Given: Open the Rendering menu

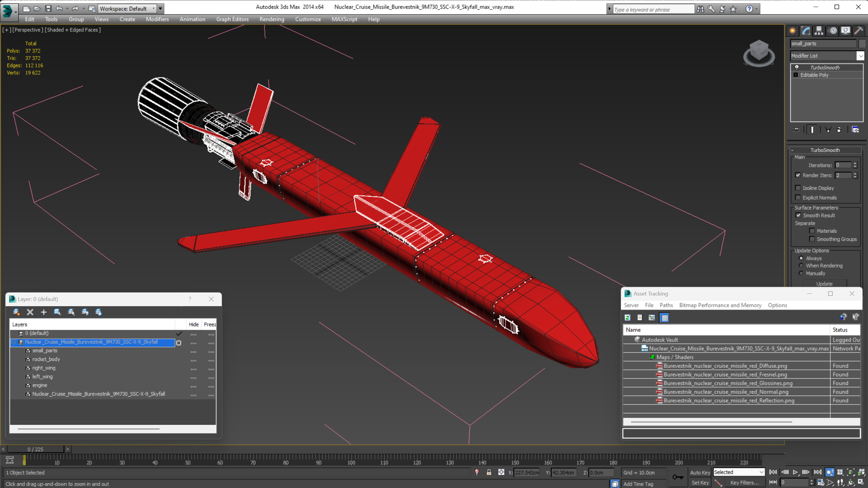Looking at the screenshot, I should (x=272, y=19).
